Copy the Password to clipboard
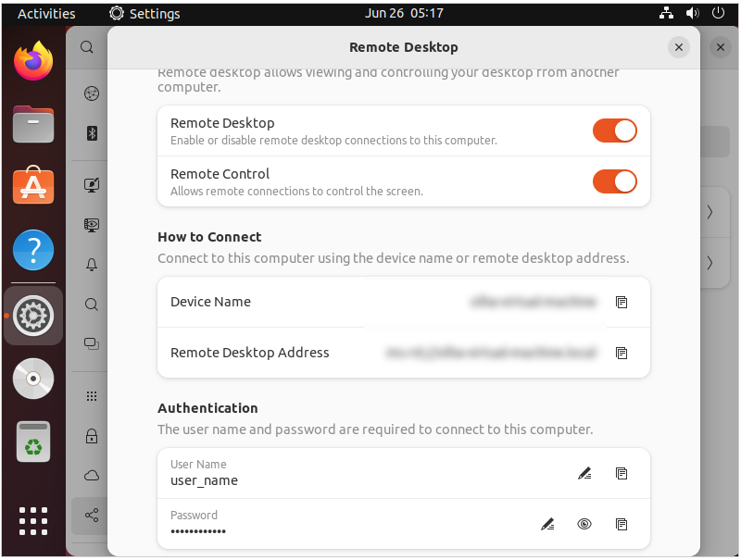 [622, 524]
